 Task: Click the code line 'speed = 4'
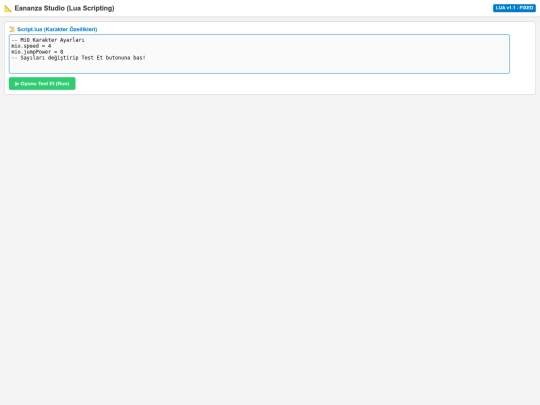(x=31, y=46)
